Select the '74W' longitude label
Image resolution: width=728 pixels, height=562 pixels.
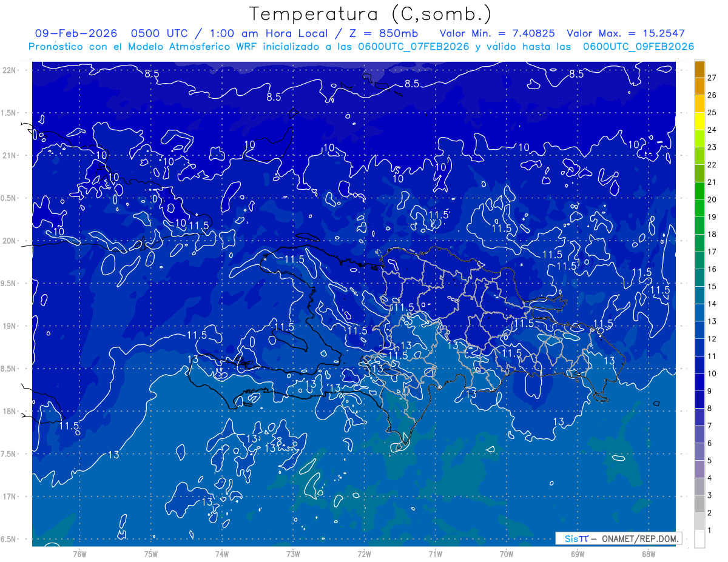coord(221,554)
